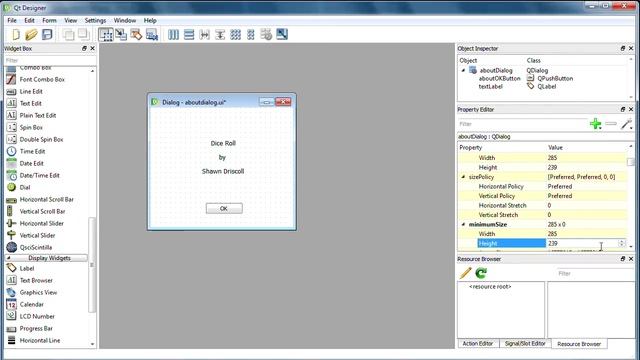Apply Lay Out Horizontally icon
This screenshot has width=640, height=360.
(x=173, y=35)
